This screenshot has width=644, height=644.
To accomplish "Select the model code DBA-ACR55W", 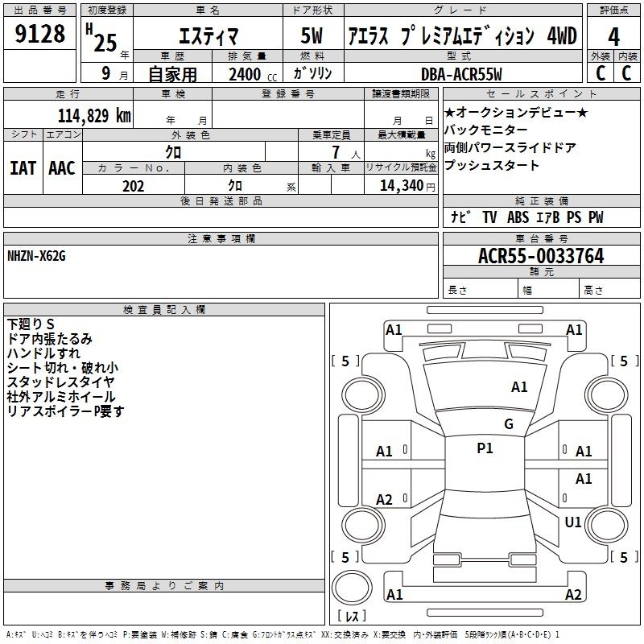I will [460, 74].
